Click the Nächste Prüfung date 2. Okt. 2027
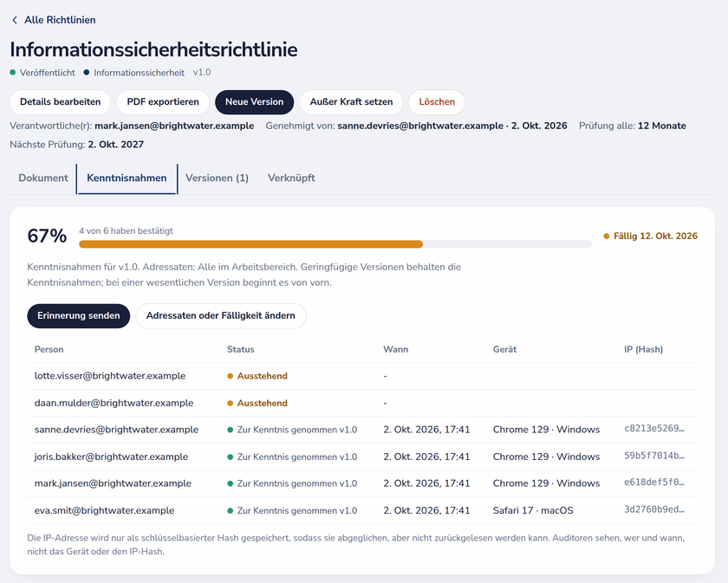This screenshot has height=583, width=728. coord(115,145)
